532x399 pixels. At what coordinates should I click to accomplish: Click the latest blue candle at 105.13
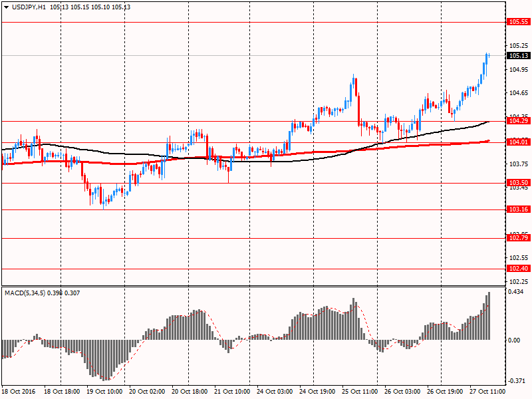[x=489, y=55]
